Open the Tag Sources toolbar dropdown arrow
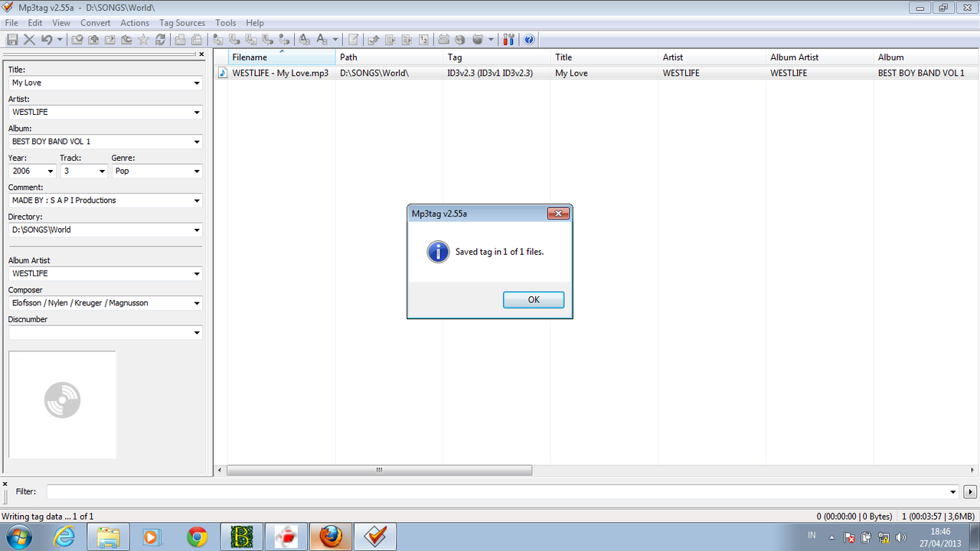 coord(490,39)
